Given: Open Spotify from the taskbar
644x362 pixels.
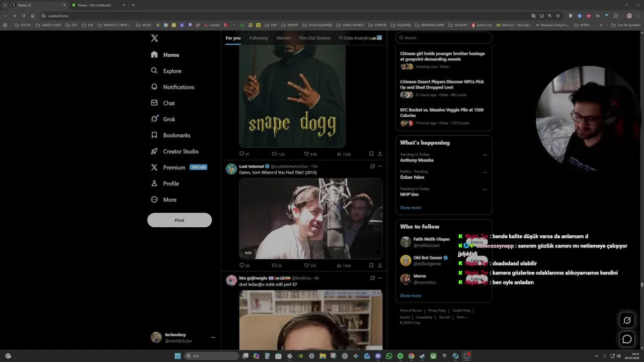Looking at the screenshot, I should pos(400,356).
